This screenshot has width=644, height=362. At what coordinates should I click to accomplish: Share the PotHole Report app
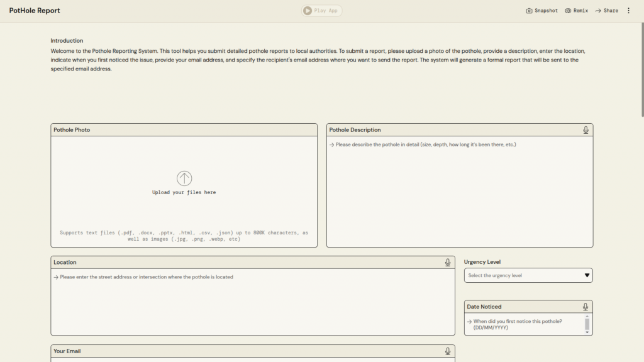coord(606,11)
